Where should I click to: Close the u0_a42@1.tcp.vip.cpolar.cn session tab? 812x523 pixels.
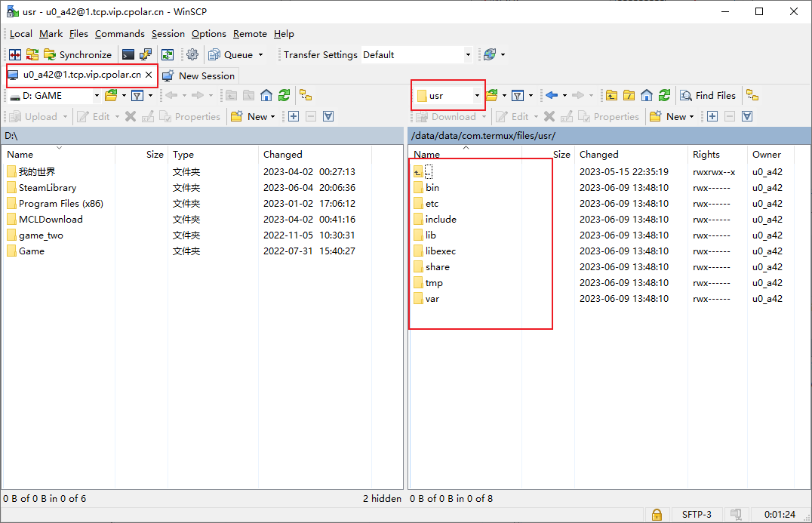point(149,75)
